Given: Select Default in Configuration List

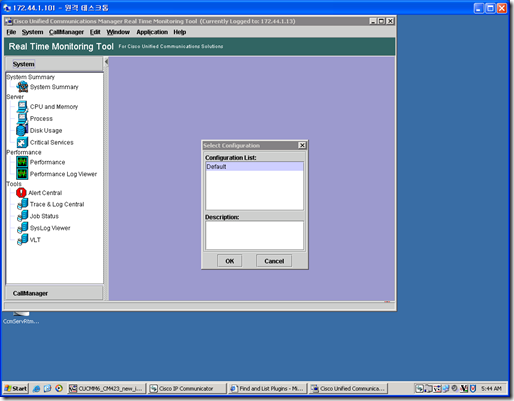Looking at the screenshot, I should pyautogui.click(x=255, y=167).
